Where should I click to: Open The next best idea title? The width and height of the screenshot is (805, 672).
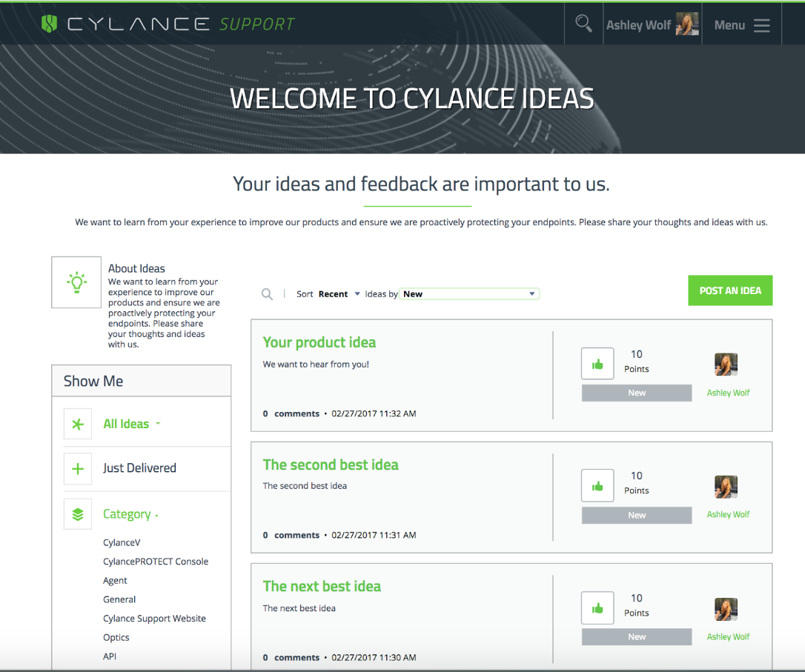(x=322, y=586)
